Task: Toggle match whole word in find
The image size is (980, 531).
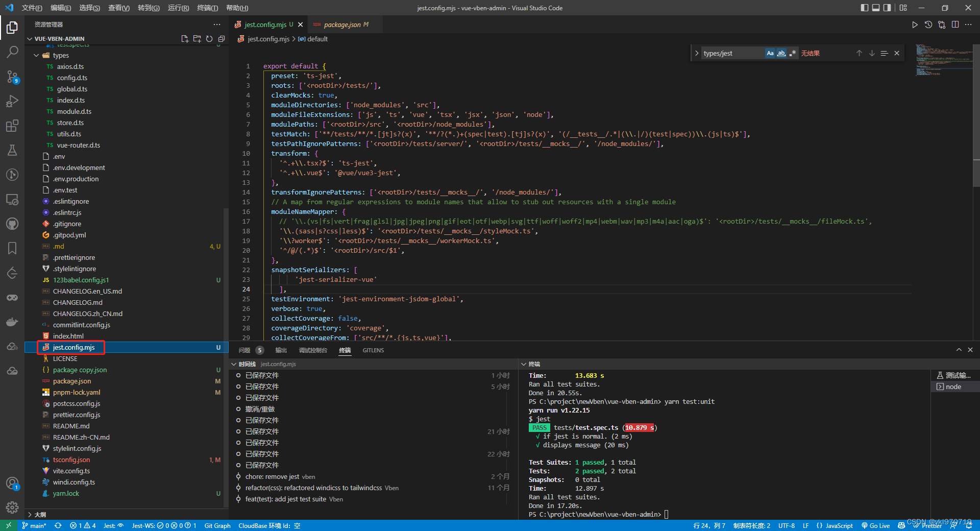Action: click(x=781, y=53)
